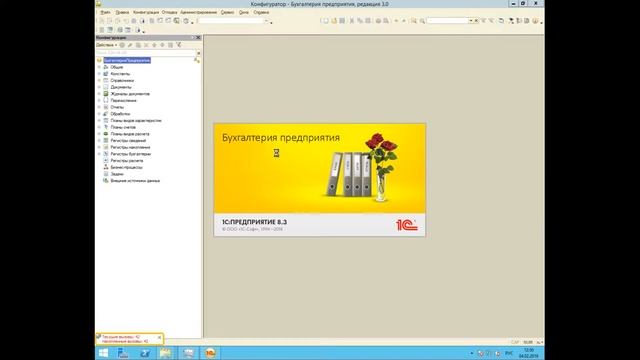This screenshot has height=360, width=640.
Task: Expand the Справочники tree node
Action: [x=99, y=80]
